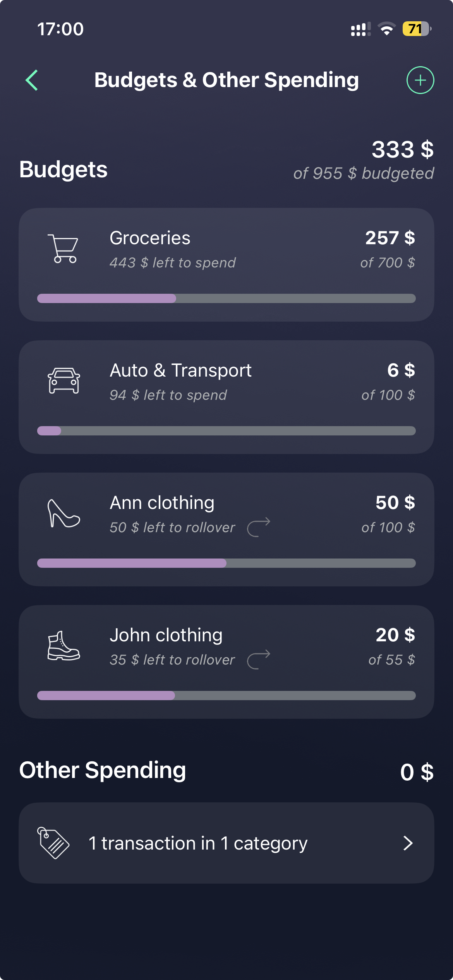Expand the Other Spending transactions chevron

[408, 843]
